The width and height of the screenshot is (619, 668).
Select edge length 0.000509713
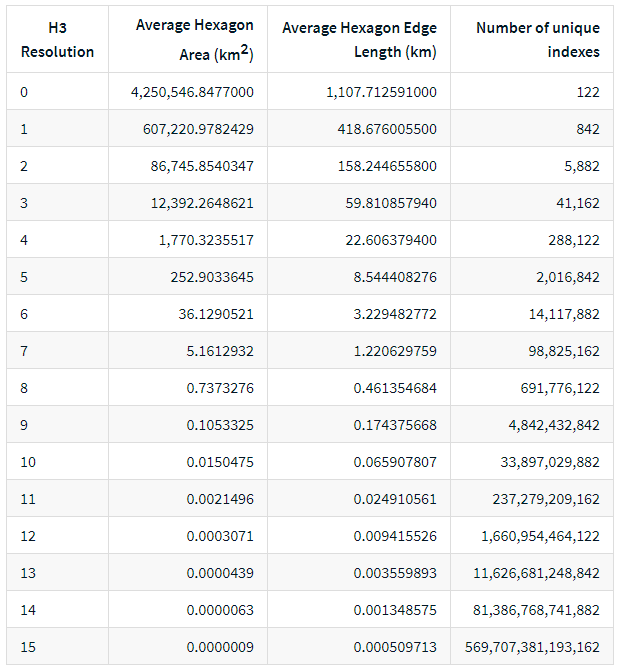(x=395, y=648)
